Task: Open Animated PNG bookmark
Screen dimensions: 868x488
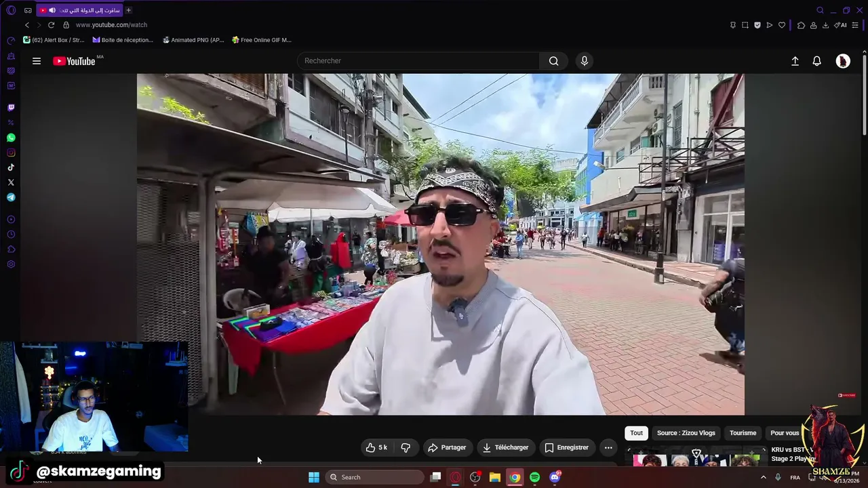Action: (x=193, y=40)
